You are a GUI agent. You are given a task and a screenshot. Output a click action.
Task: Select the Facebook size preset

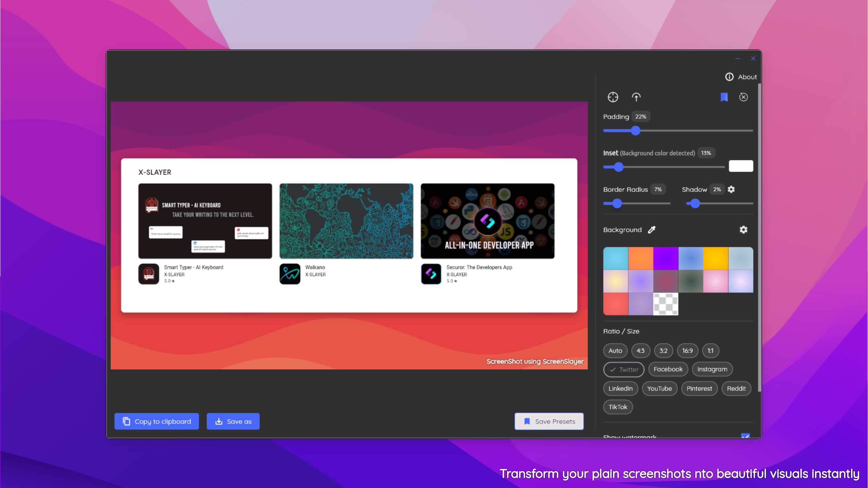(668, 369)
